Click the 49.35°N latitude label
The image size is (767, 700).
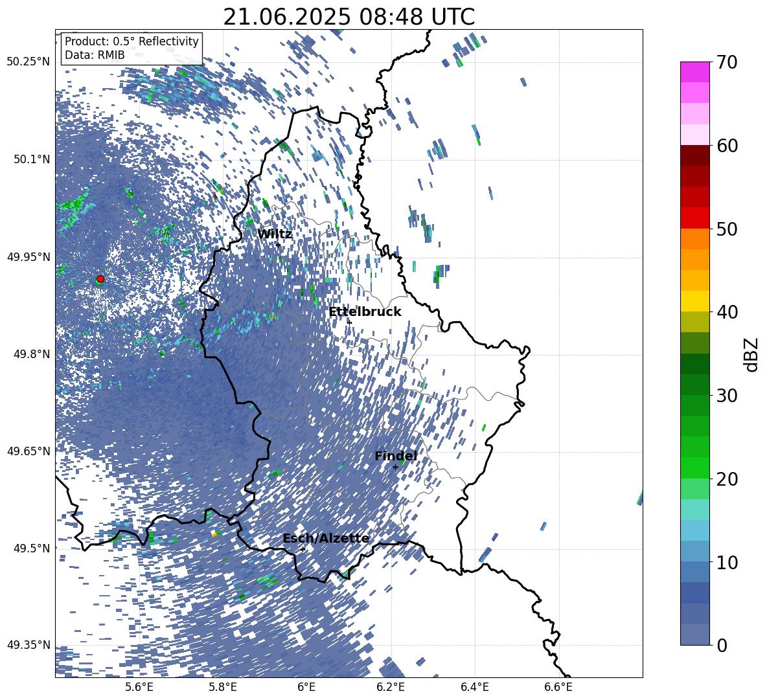click(29, 645)
